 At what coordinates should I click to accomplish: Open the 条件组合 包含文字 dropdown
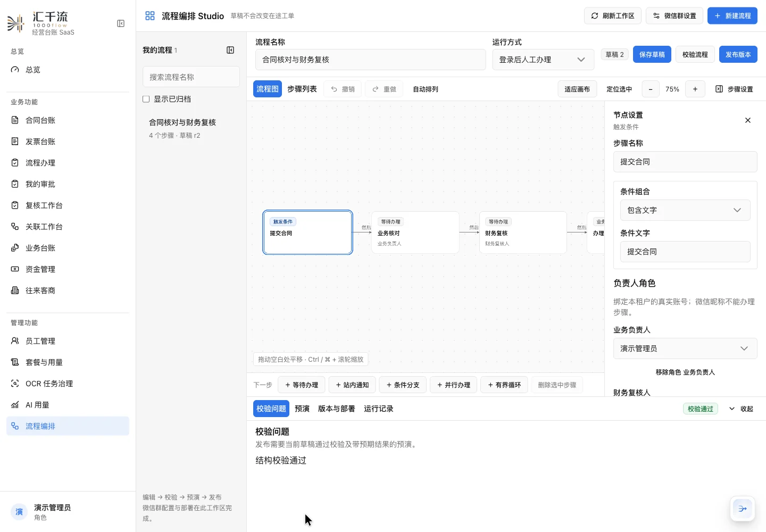(685, 210)
